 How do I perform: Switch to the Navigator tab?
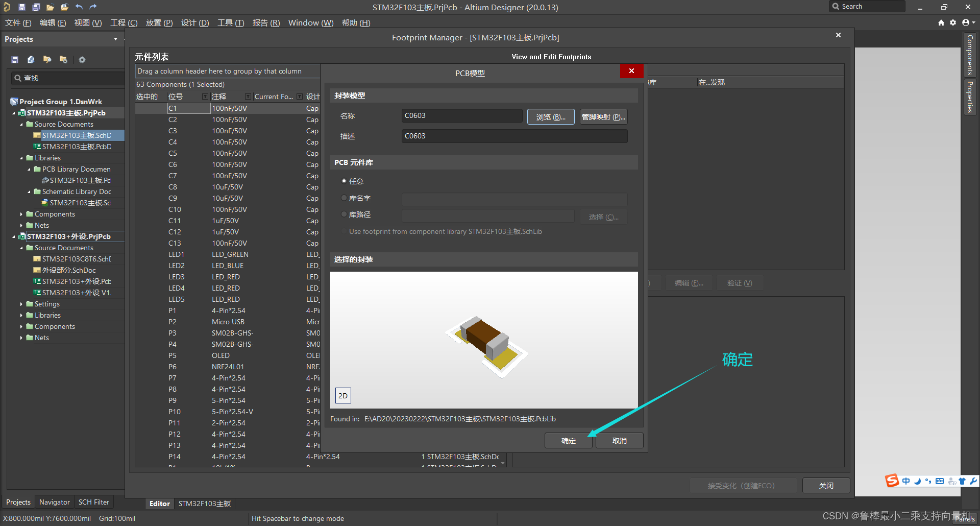pyautogui.click(x=55, y=503)
